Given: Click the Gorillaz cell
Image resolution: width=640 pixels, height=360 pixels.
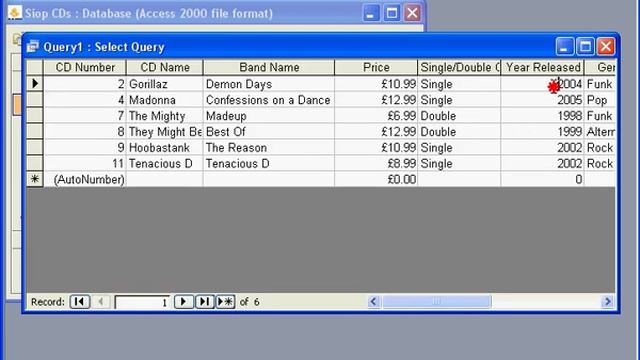Looking at the screenshot, I should pos(164,84).
